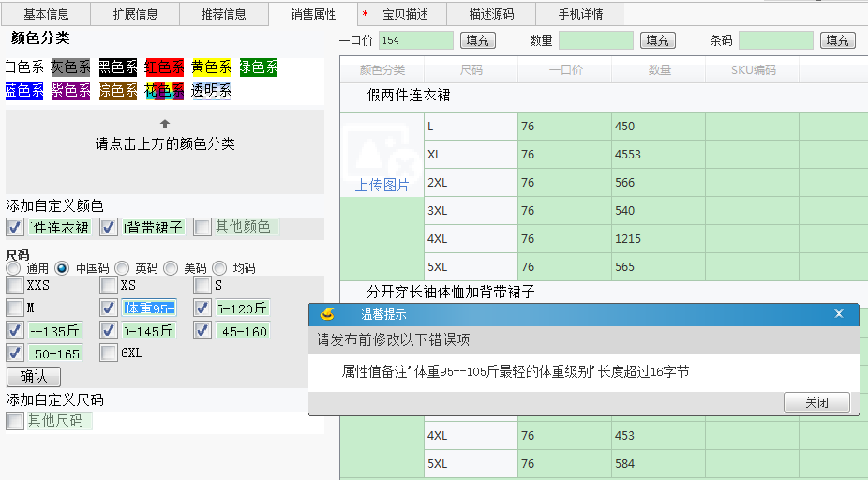This screenshot has width=868, height=480.
Task: Enable the 其他尺码 custom size checkbox
Action: [15, 421]
